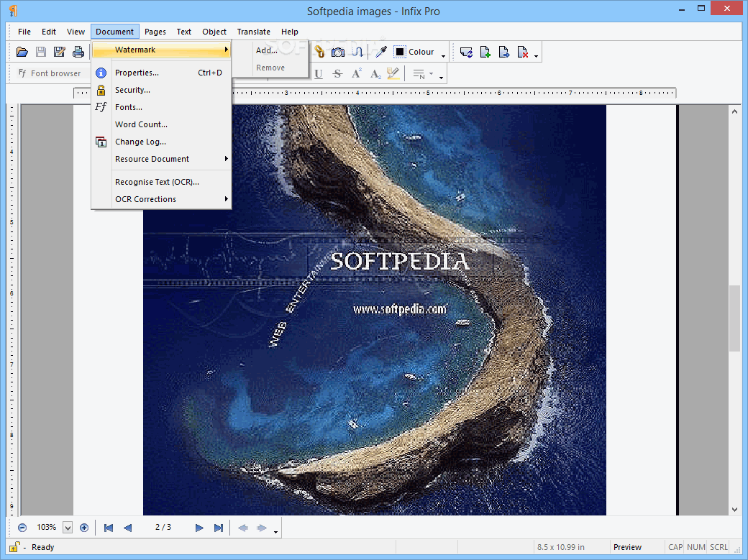The image size is (748, 560).
Task: Toggle Subscript formatting
Action: pyautogui.click(x=375, y=74)
